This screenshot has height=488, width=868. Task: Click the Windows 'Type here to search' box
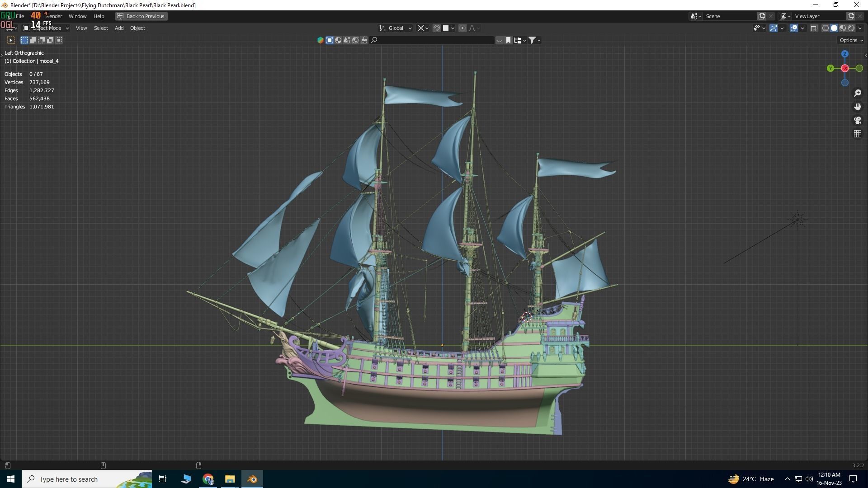87,479
